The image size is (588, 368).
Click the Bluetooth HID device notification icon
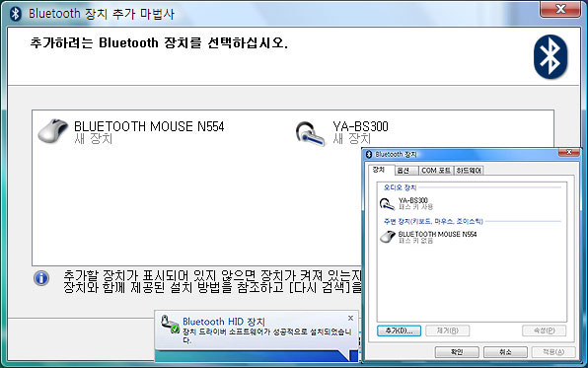pos(170,325)
